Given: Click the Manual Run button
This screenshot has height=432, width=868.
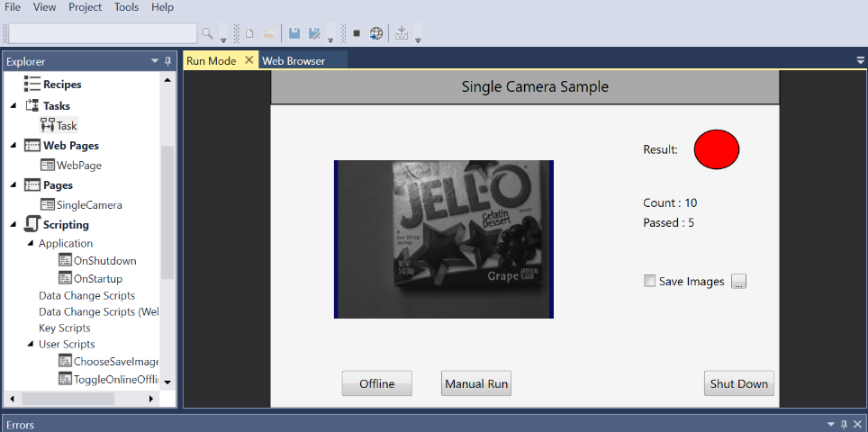Looking at the screenshot, I should click(x=476, y=383).
